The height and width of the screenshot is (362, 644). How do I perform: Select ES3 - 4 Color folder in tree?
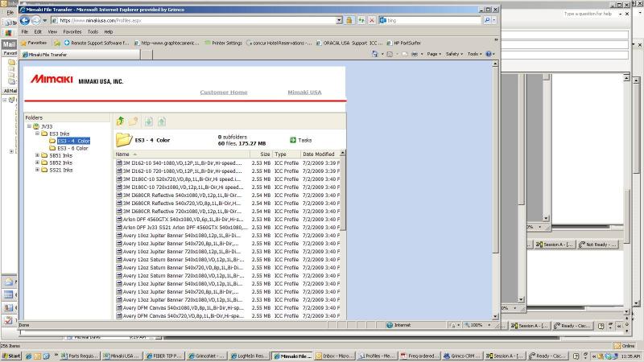pyautogui.click(x=73, y=141)
